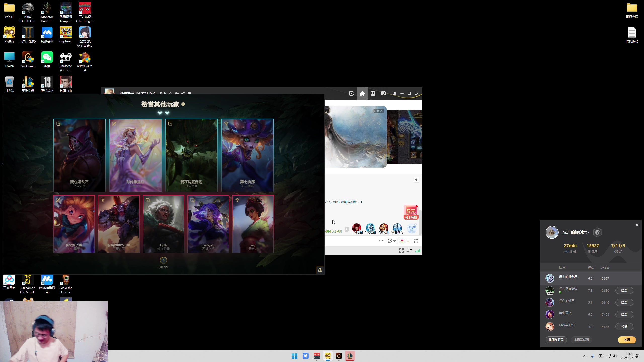Select enemy player card tsjdk
The image size is (644, 362).
point(164,224)
